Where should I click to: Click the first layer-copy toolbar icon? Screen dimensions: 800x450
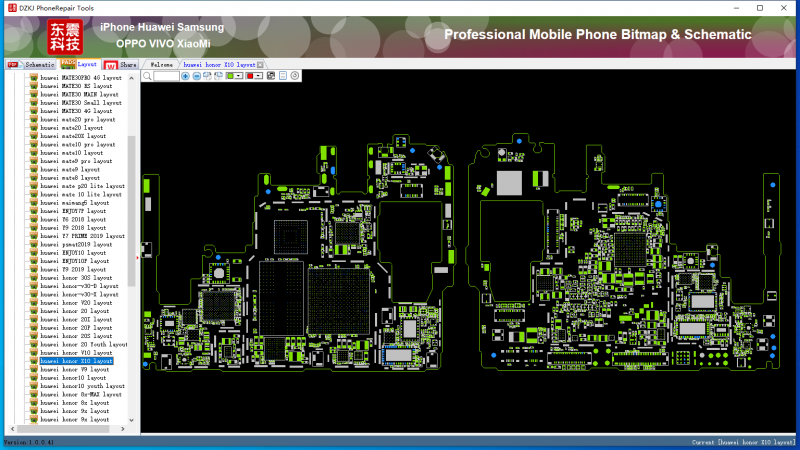(208, 76)
